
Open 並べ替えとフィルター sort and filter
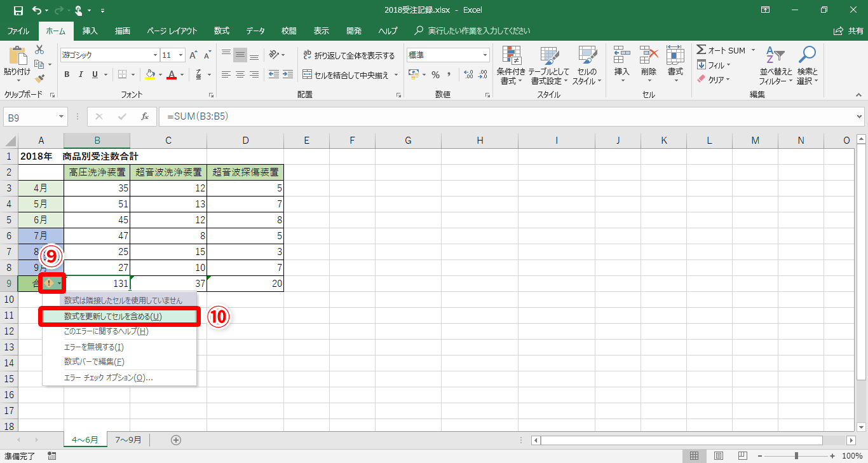[x=776, y=66]
